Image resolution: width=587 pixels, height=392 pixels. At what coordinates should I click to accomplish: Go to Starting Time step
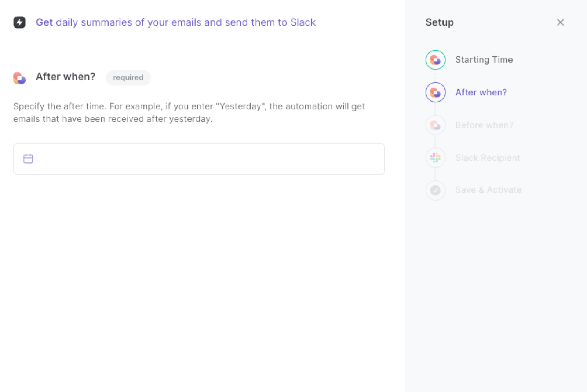484,60
